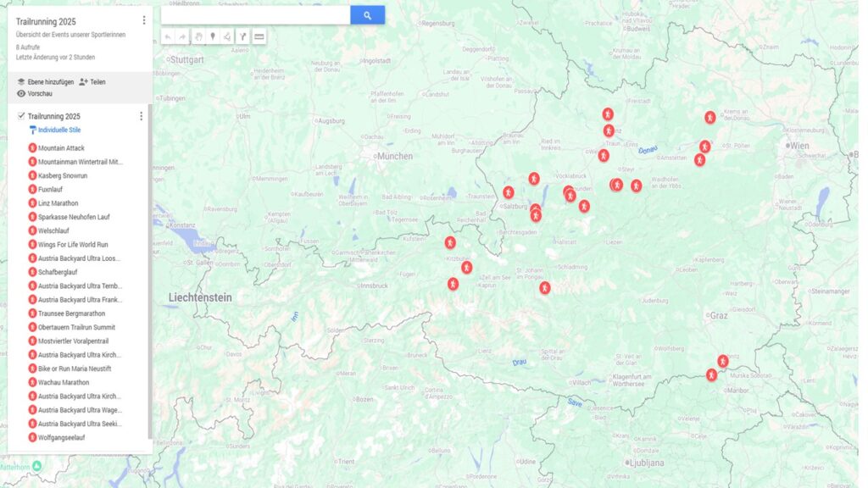Click the map title Trailrunning 2025
Image resolution: width=868 pixels, height=488 pixels.
(46, 21)
